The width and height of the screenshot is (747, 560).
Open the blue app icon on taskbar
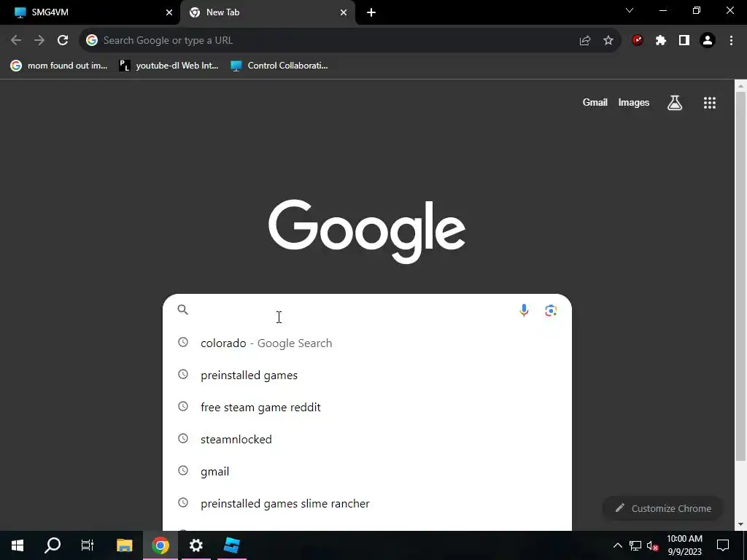231,545
